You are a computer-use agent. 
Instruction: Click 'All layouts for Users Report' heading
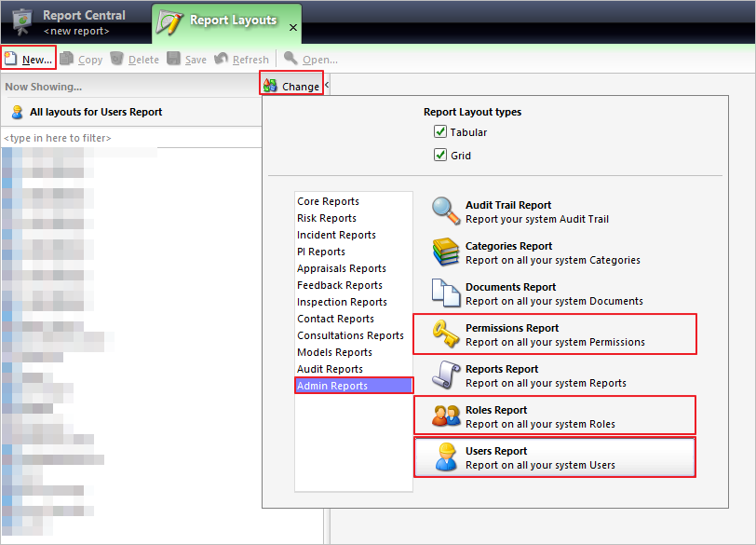click(x=96, y=112)
